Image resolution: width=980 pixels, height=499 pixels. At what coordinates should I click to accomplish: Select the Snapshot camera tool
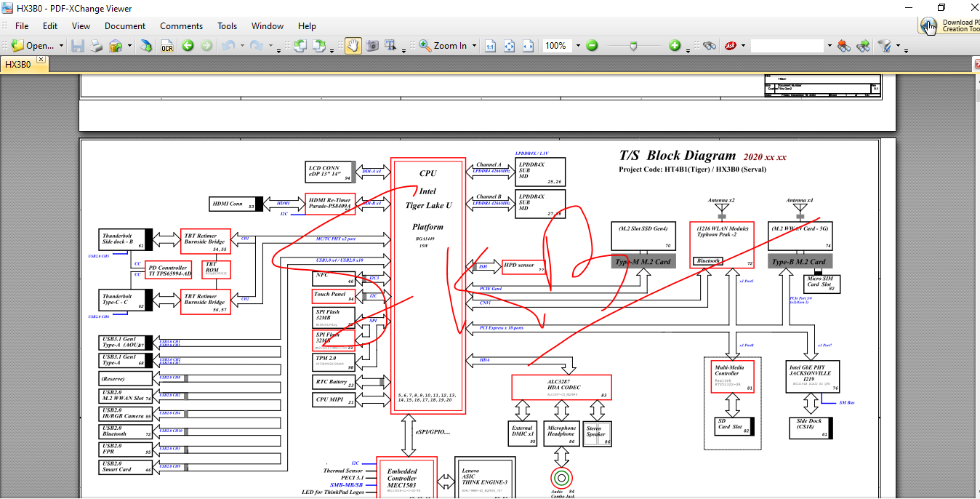click(x=372, y=46)
